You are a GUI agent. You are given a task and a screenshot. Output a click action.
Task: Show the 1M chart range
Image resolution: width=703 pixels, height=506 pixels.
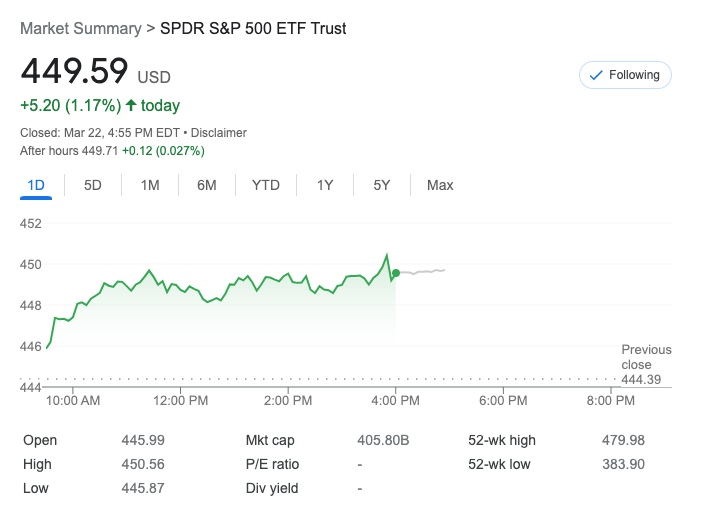pyautogui.click(x=150, y=185)
